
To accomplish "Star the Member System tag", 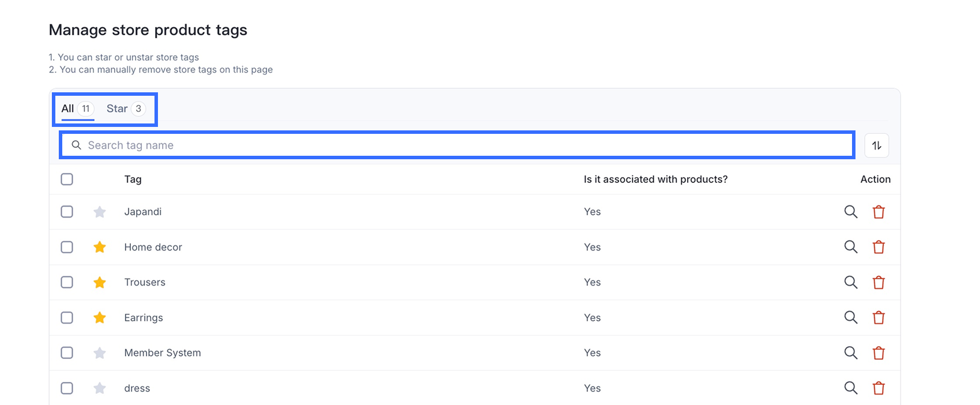I will point(100,353).
